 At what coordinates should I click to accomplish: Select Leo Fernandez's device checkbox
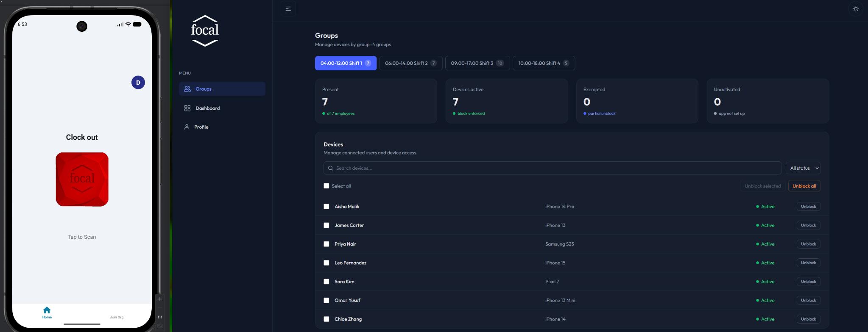pyautogui.click(x=327, y=263)
